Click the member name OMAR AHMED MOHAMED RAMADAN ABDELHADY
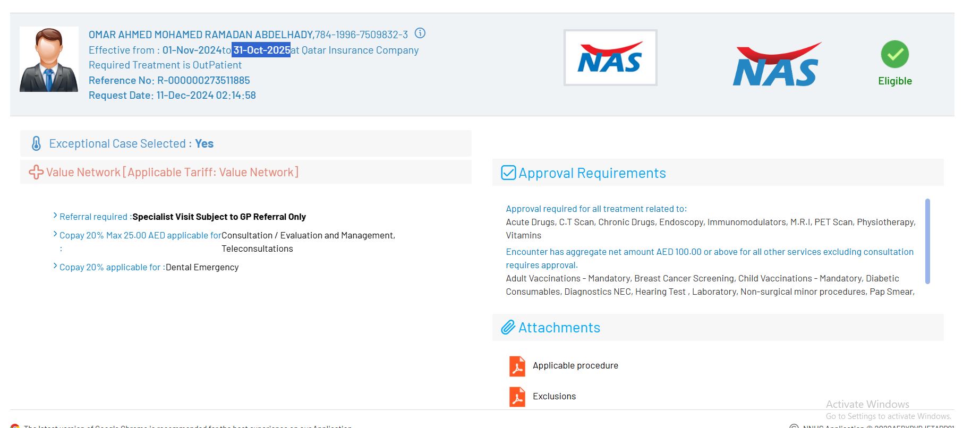Image resolution: width=980 pixels, height=428 pixels. (x=201, y=35)
